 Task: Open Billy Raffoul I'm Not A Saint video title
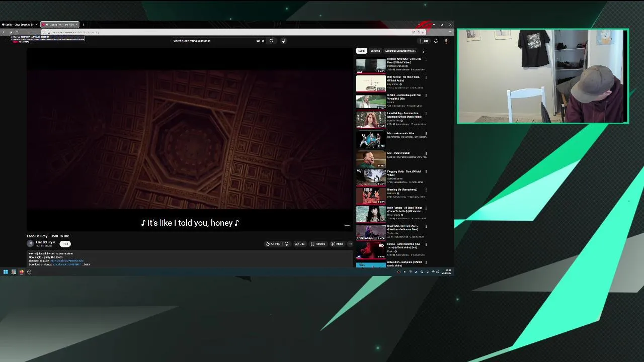coord(404,78)
